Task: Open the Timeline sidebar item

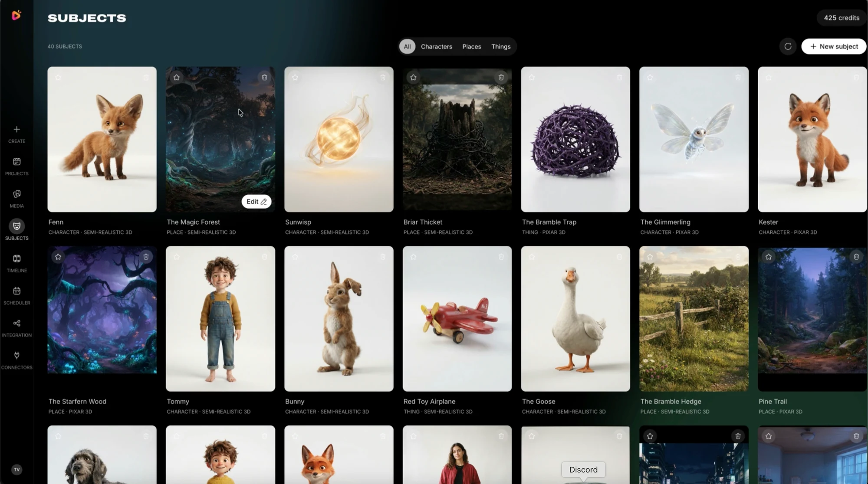Action: 16,264
